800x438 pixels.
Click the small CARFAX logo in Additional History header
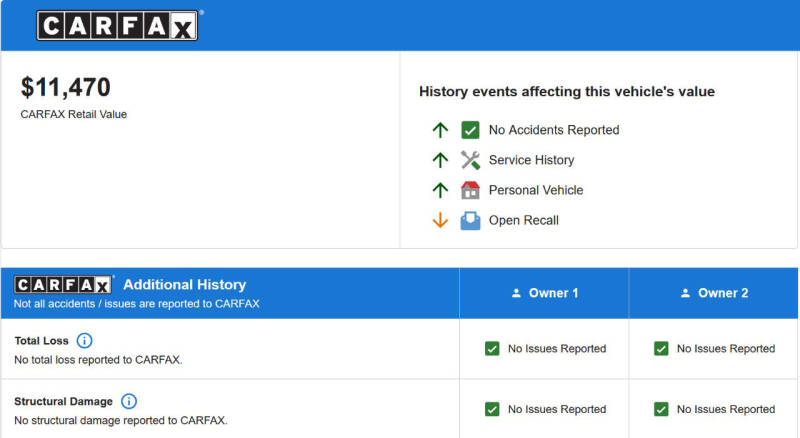click(63, 284)
